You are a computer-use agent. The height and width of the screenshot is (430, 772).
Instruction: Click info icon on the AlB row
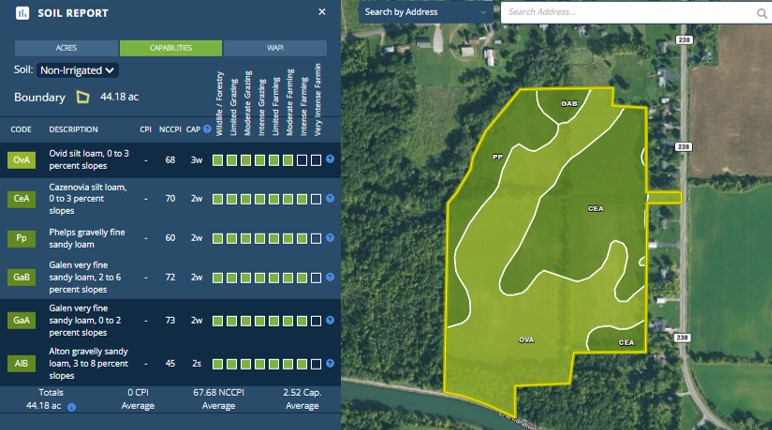(x=329, y=363)
